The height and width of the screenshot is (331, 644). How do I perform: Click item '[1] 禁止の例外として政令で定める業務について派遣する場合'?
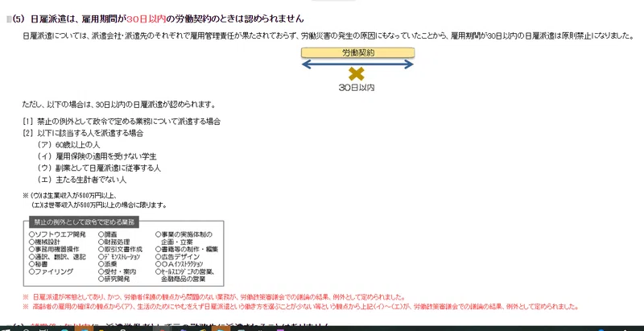coord(122,122)
